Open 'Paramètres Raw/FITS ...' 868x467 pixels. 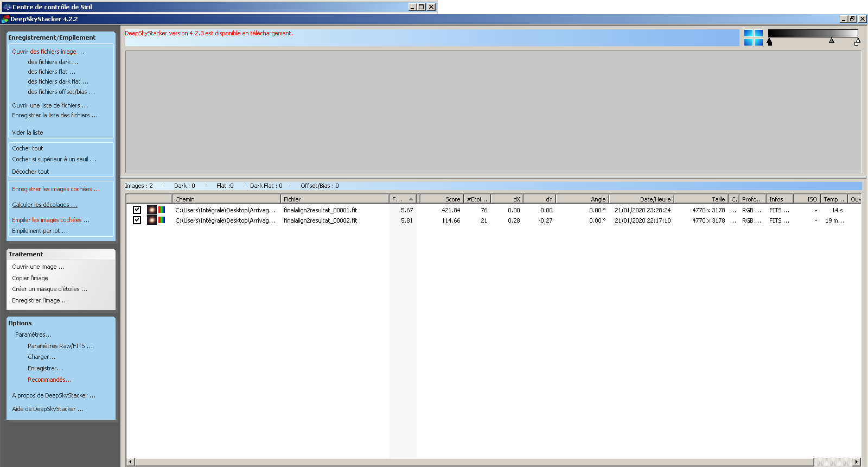(x=60, y=346)
